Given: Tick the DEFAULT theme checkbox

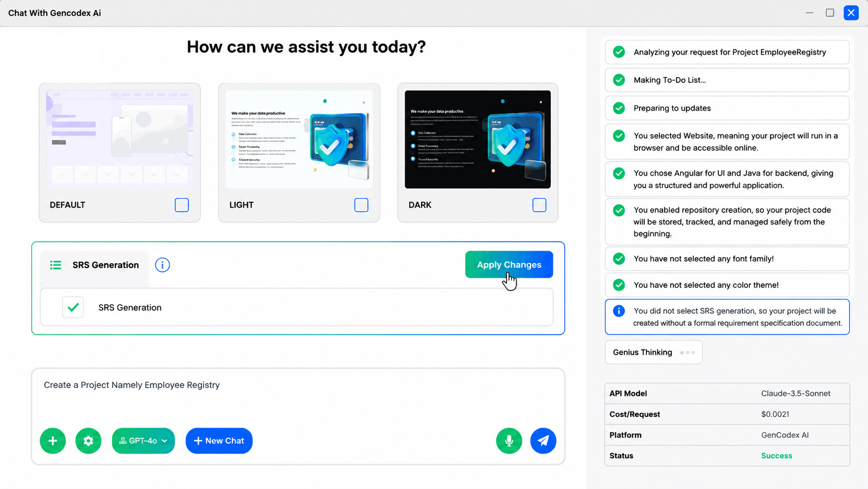Looking at the screenshot, I should [x=182, y=205].
